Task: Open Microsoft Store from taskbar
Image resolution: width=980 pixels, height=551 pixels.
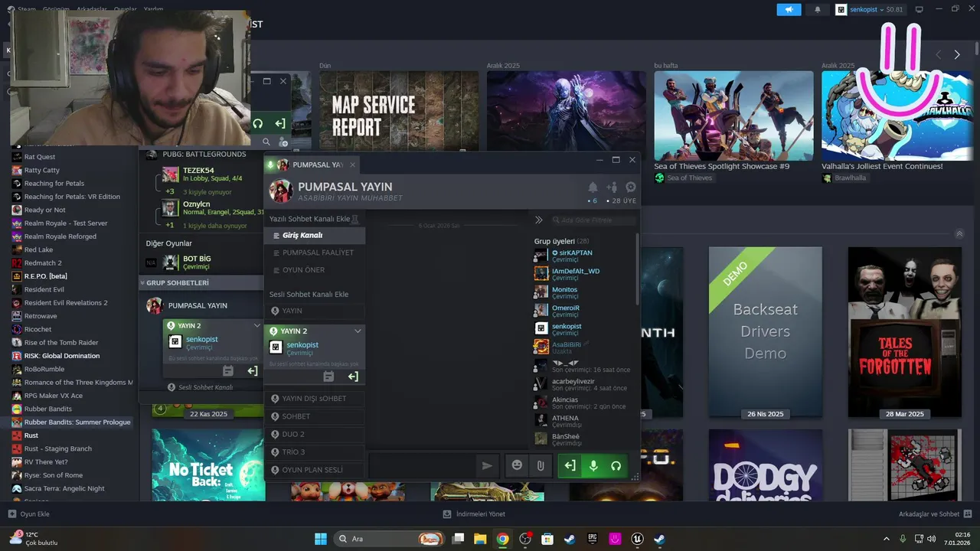Action: pyautogui.click(x=547, y=539)
